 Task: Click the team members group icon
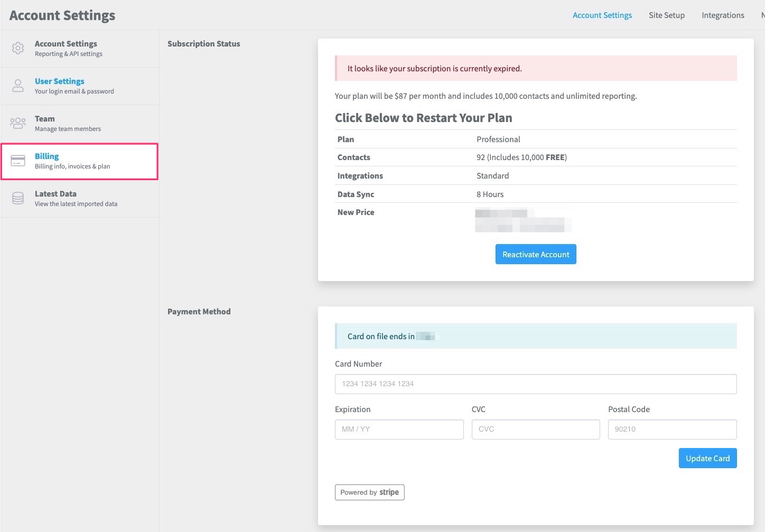(x=18, y=123)
